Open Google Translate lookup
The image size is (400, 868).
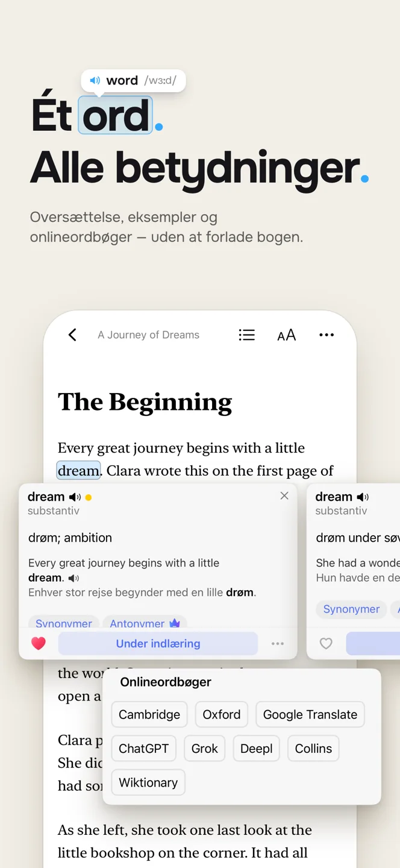point(310,714)
